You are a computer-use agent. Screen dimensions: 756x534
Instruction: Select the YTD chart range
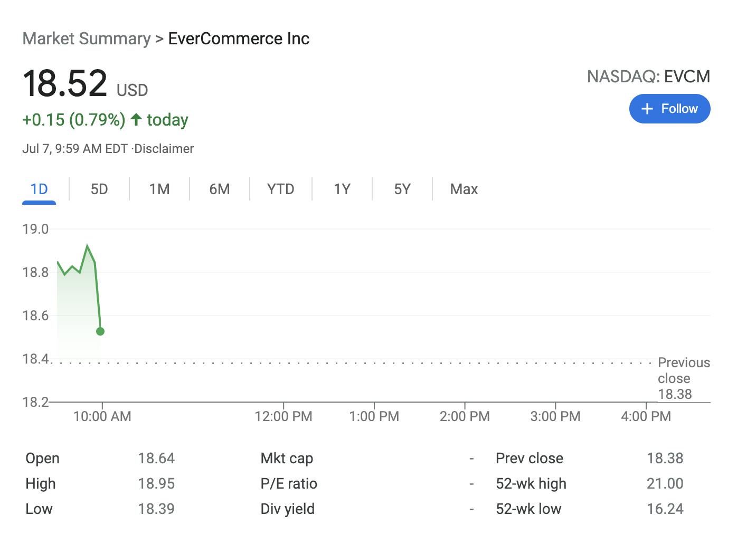(x=280, y=189)
